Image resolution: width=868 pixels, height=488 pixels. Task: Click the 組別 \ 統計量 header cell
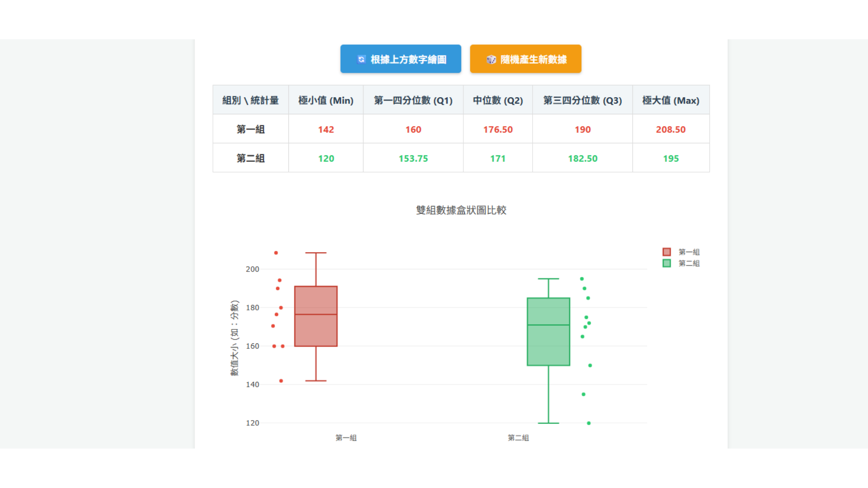tap(250, 100)
